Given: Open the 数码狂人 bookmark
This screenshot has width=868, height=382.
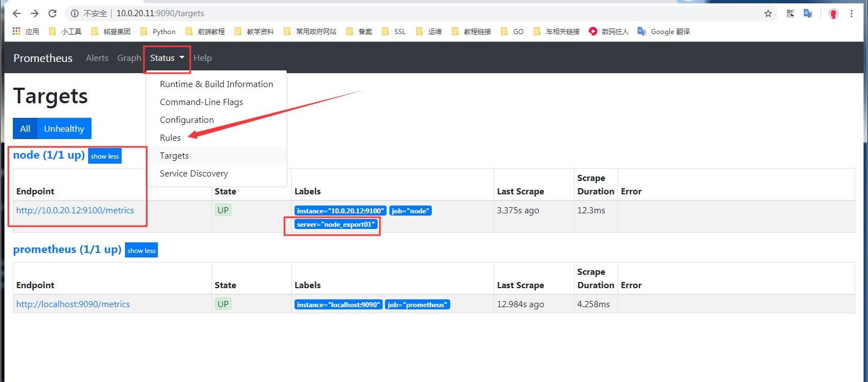Looking at the screenshot, I should click(x=609, y=31).
